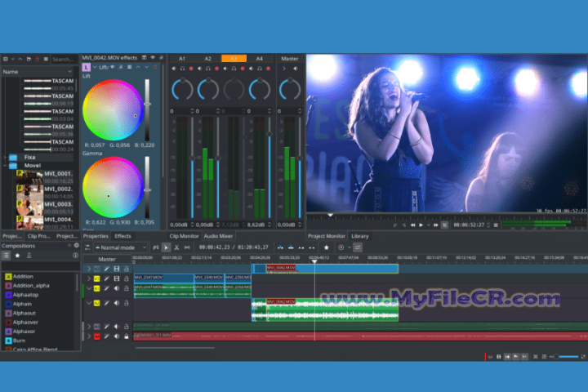This screenshot has height=392, width=588.
Task: Fast forward in the Project Monitor
Action: point(435,225)
